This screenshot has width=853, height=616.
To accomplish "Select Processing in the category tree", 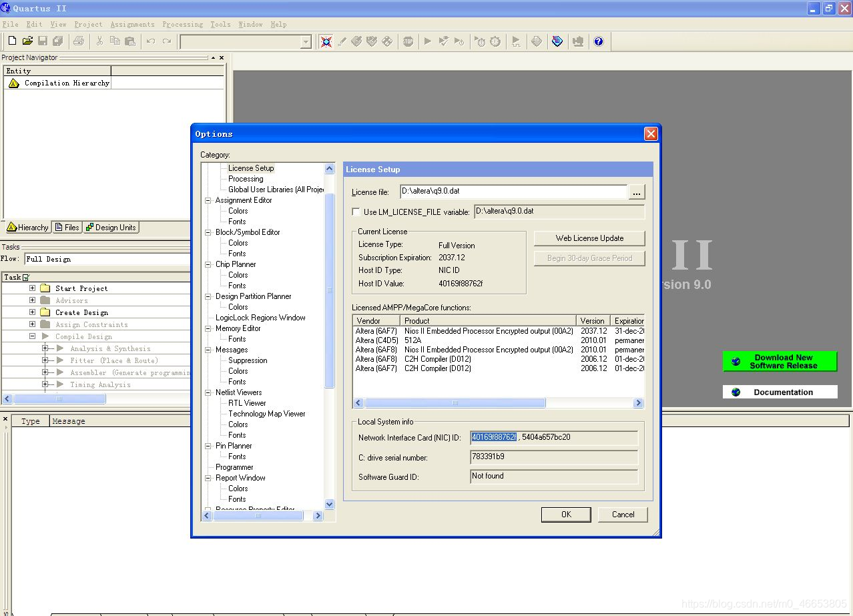I will pyautogui.click(x=246, y=179).
